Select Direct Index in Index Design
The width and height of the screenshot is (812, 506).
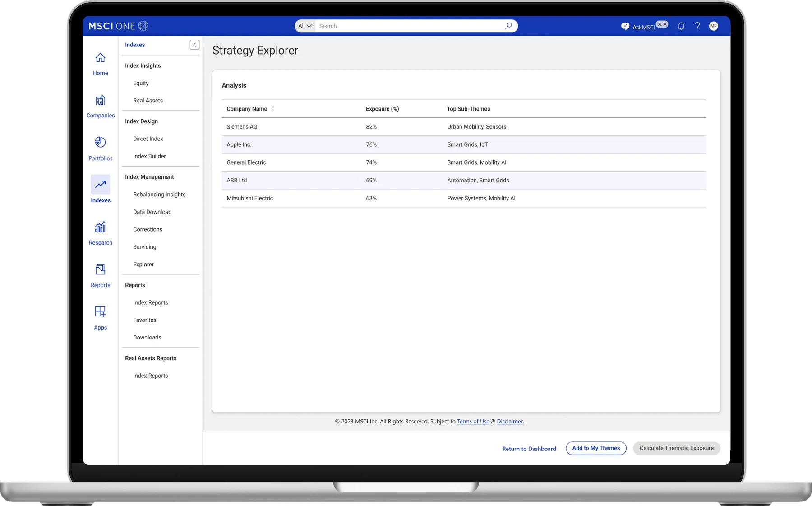point(148,139)
